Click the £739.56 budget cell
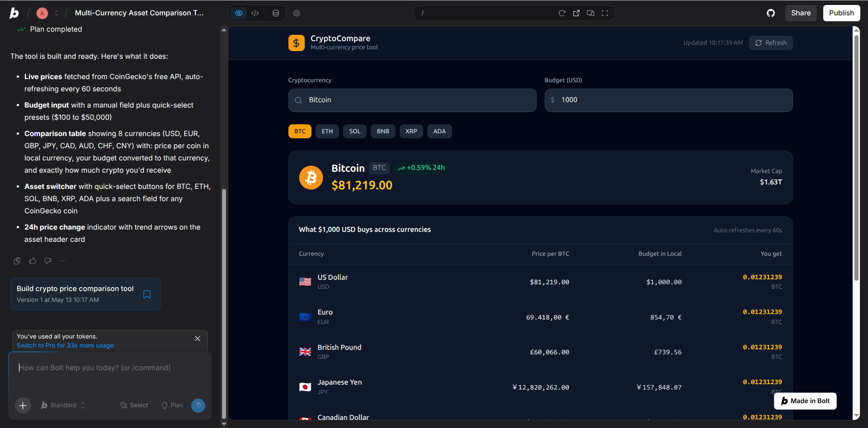Screen dimensions: 868x428 click(x=668, y=352)
